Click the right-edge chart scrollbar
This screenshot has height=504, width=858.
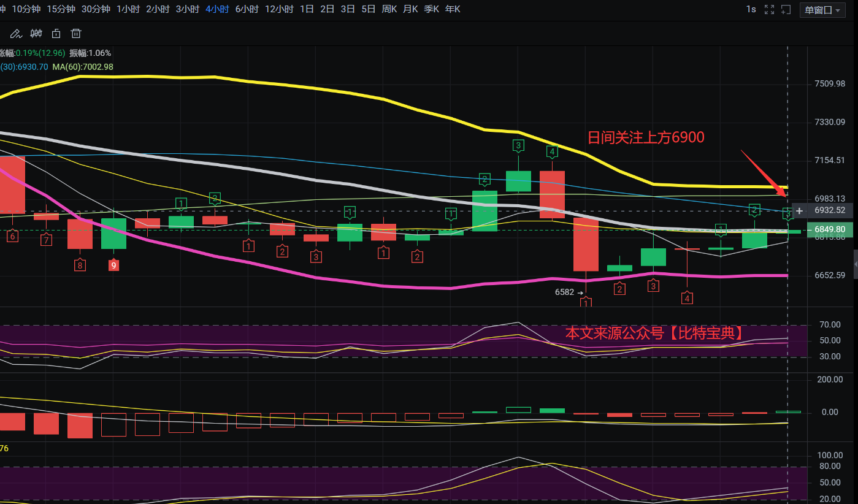[854, 264]
